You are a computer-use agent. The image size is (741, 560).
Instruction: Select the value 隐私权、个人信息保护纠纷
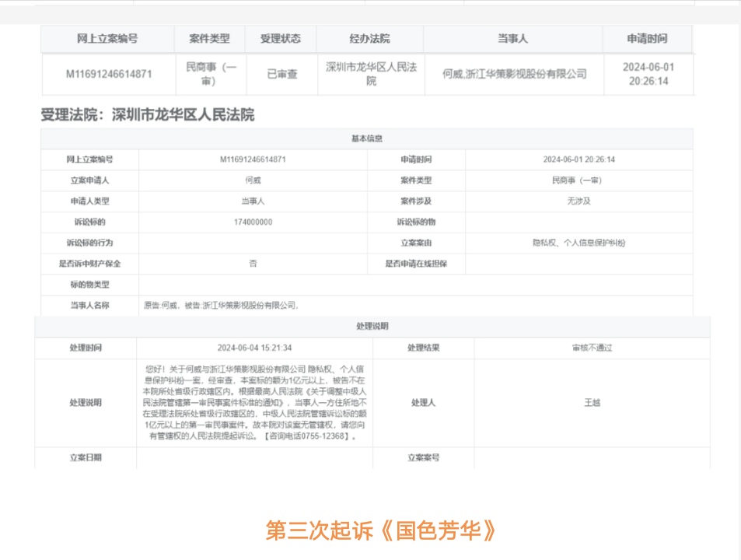click(x=579, y=243)
